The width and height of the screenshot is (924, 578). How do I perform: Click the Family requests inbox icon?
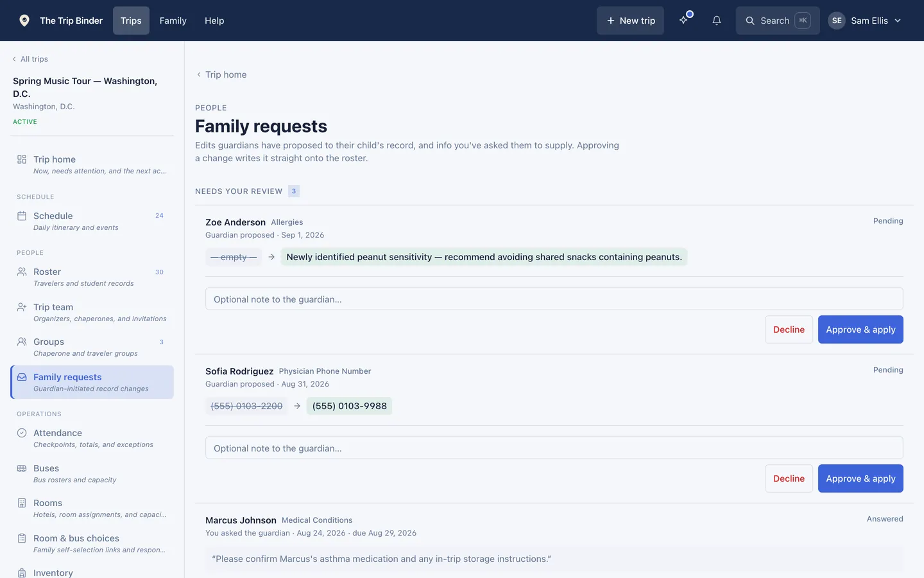(22, 377)
